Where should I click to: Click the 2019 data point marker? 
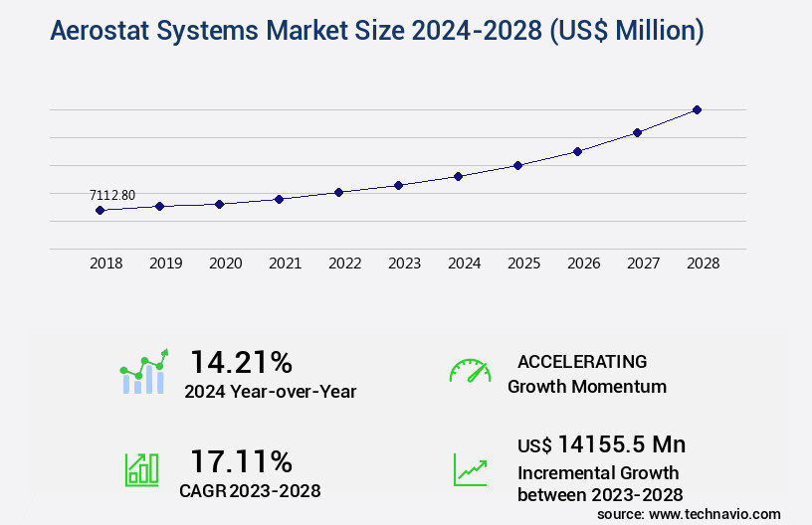point(159,206)
